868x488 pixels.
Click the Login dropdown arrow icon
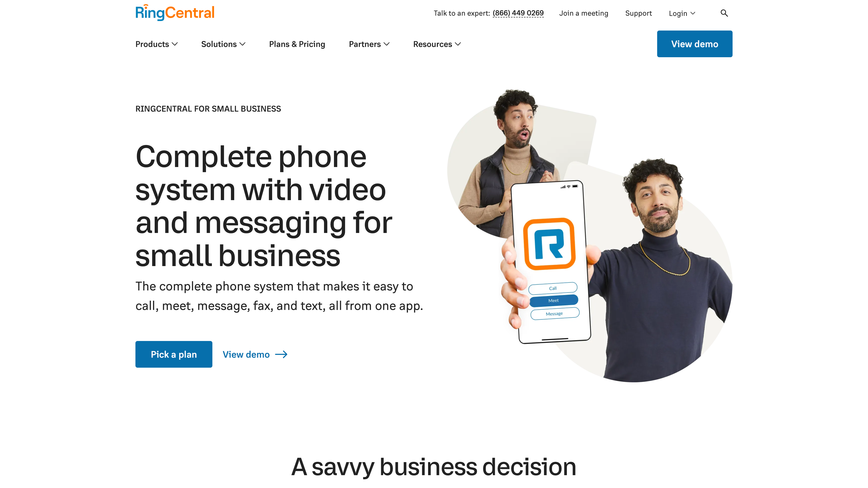pyautogui.click(x=693, y=13)
